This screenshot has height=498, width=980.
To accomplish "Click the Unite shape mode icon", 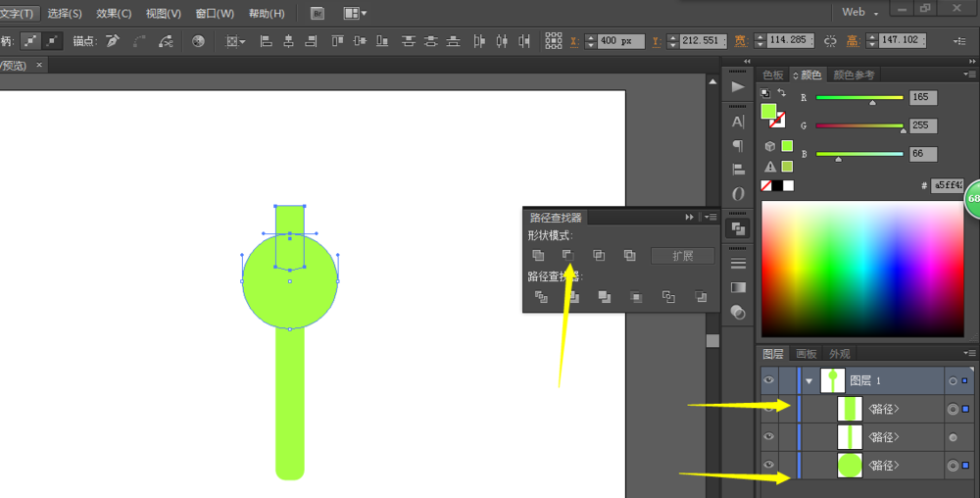I will click(x=538, y=256).
